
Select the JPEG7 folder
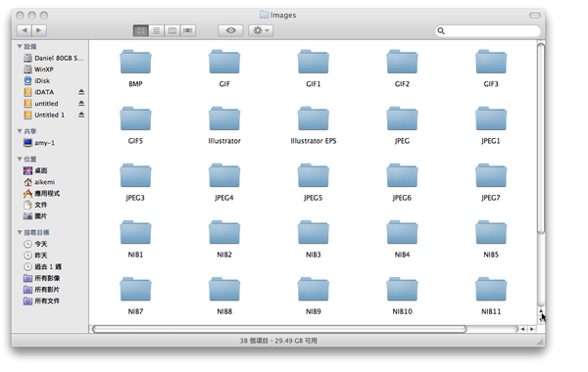(x=491, y=175)
